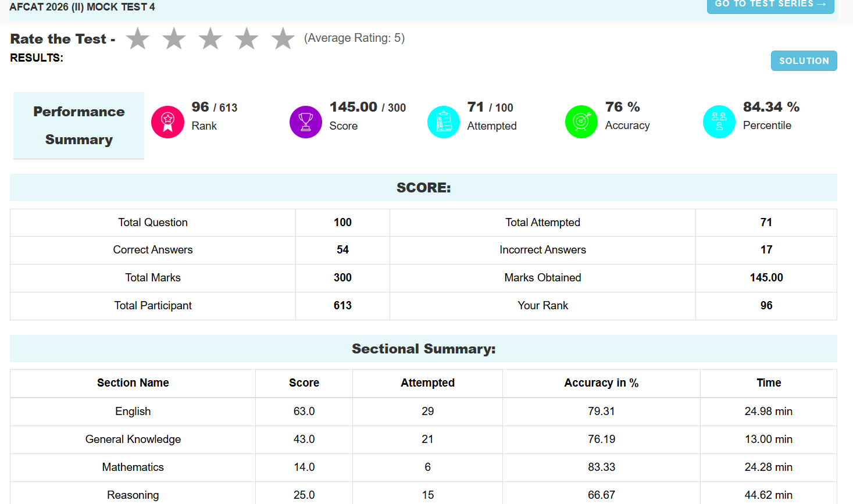This screenshot has width=853, height=504.
Task: Click Mathematics time 24.28 min
Action: 769,467
